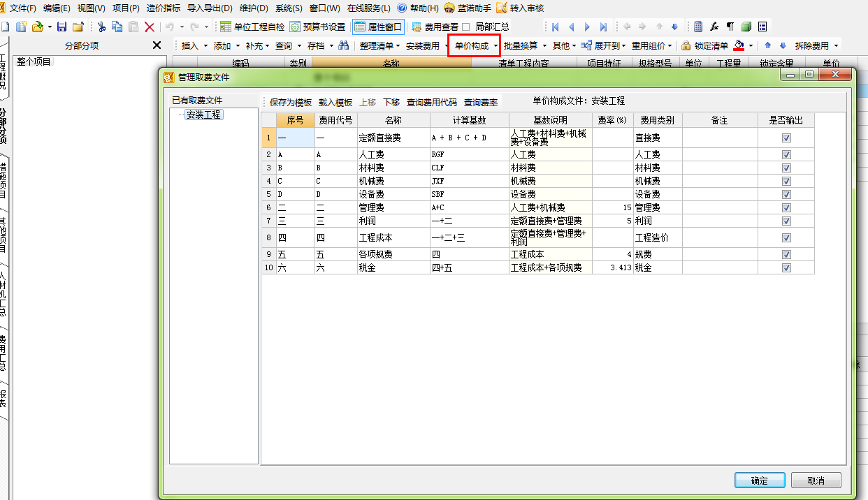Go to previous record blue arrow
Viewport: 868px width, 500px height.
click(572, 27)
